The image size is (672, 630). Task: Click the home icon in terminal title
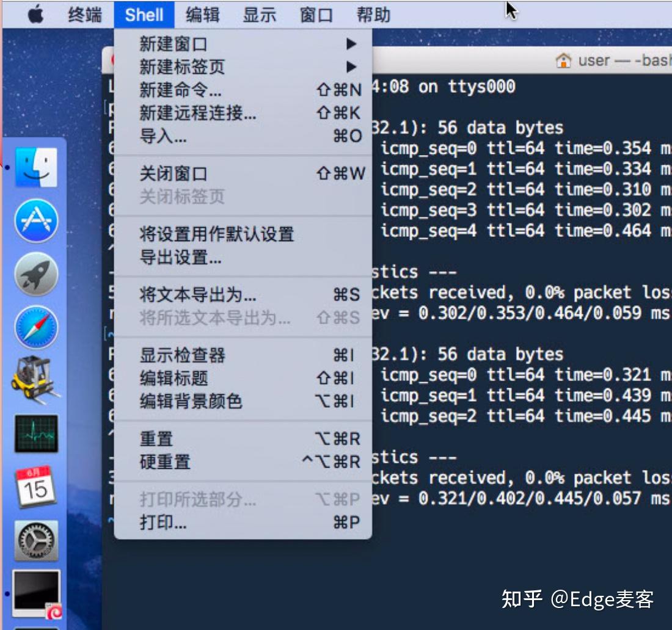[563, 60]
